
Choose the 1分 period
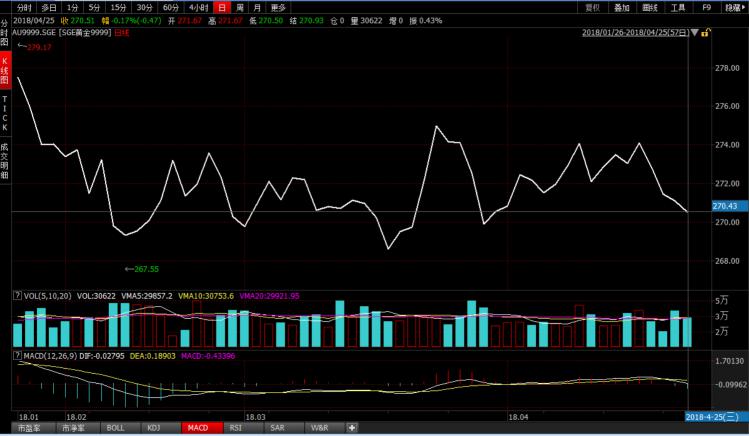coord(72,7)
